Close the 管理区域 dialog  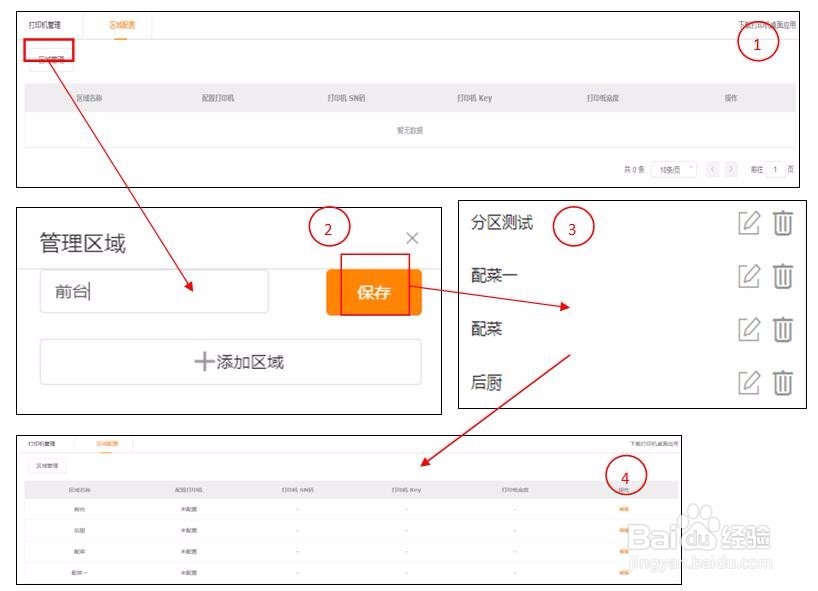click(412, 238)
